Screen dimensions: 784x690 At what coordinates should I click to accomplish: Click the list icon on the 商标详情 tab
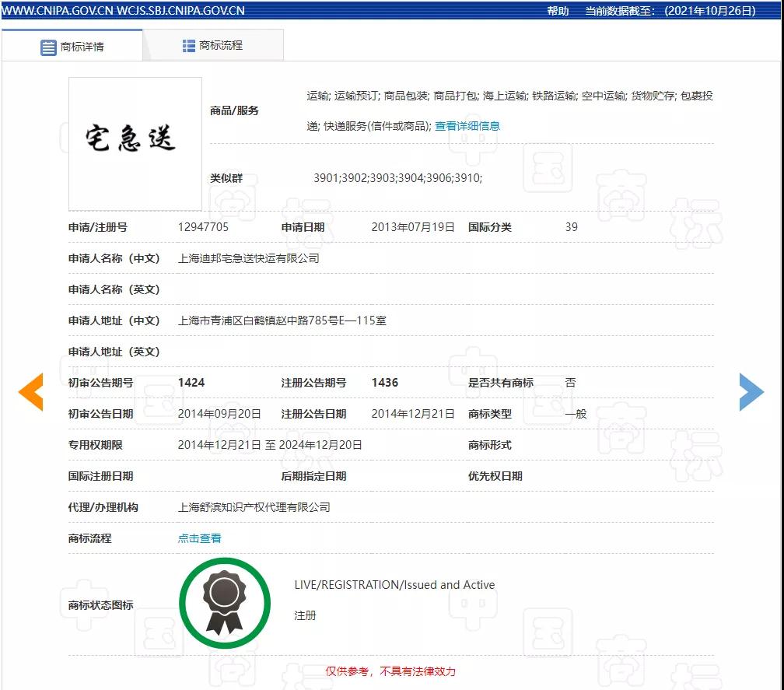48,45
